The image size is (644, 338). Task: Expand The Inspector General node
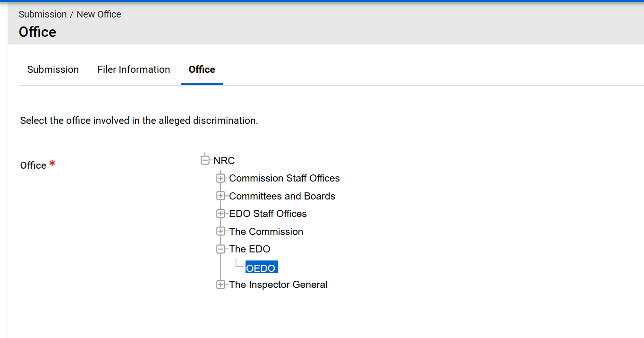[x=220, y=285]
